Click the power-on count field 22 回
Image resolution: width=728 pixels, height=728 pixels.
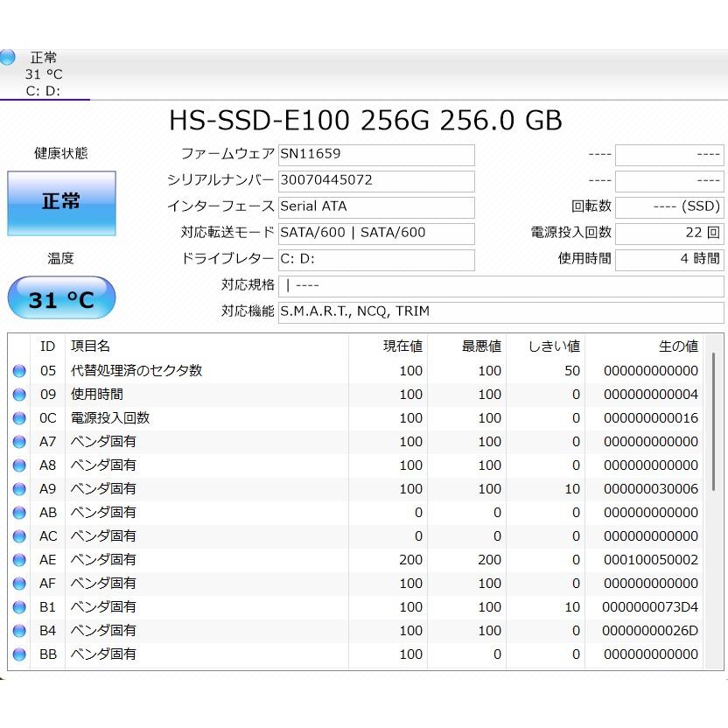pos(669,234)
